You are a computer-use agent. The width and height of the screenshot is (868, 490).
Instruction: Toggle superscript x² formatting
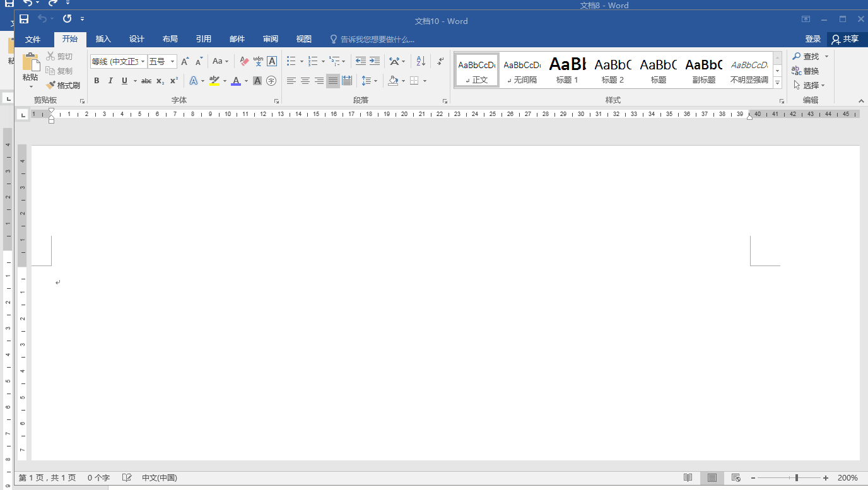[x=174, y=81]
